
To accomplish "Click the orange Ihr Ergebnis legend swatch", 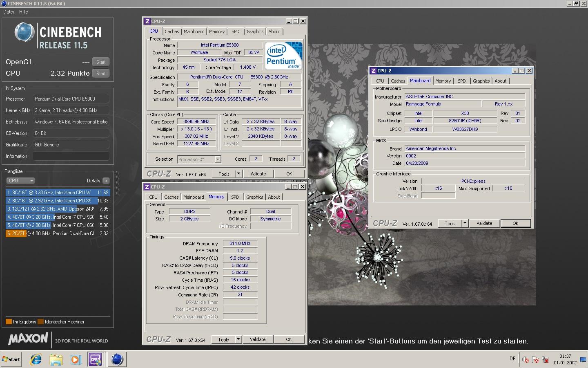I will click(9, 322).
